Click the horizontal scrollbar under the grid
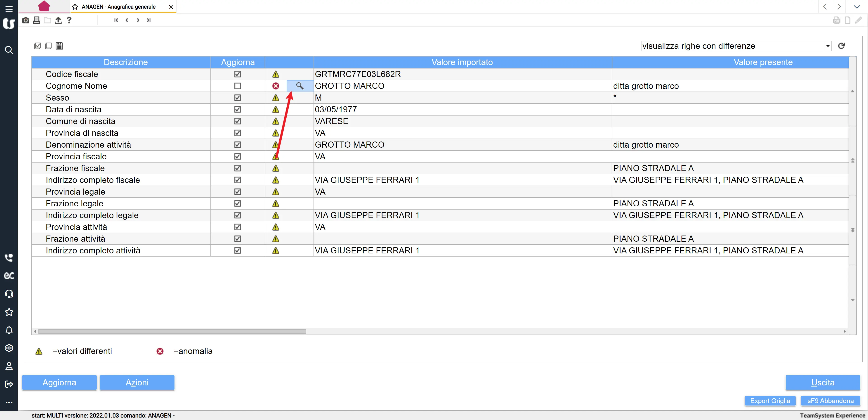868x420 pixels. point(172,331)
